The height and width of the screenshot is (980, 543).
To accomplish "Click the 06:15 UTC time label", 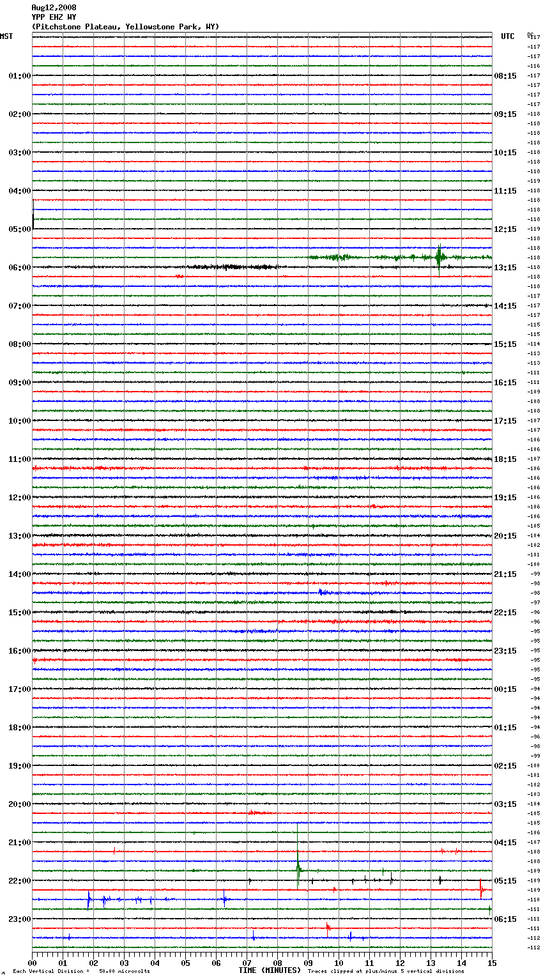I will click(x=505, y=919).
